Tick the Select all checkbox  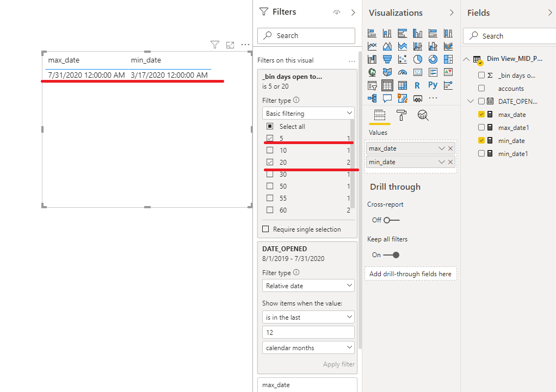point(270,126)
